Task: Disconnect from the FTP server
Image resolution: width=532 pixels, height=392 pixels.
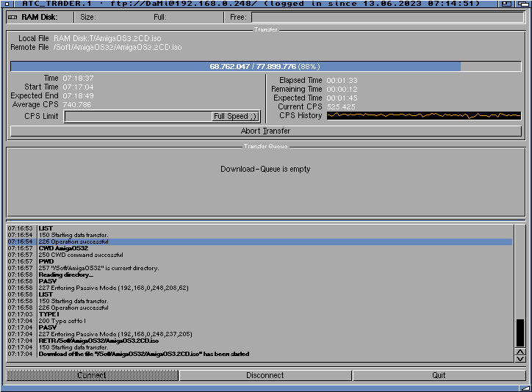Action: click(x=265, y=375)
